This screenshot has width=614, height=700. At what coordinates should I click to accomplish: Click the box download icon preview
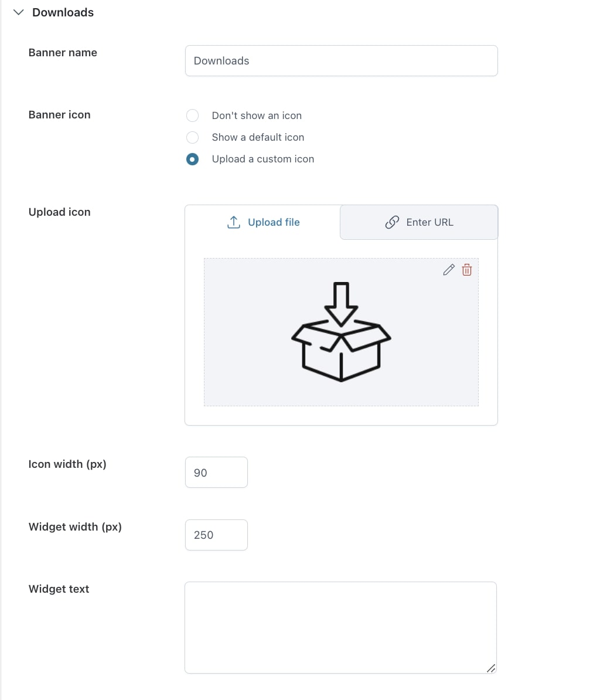(x=341, y=332)
